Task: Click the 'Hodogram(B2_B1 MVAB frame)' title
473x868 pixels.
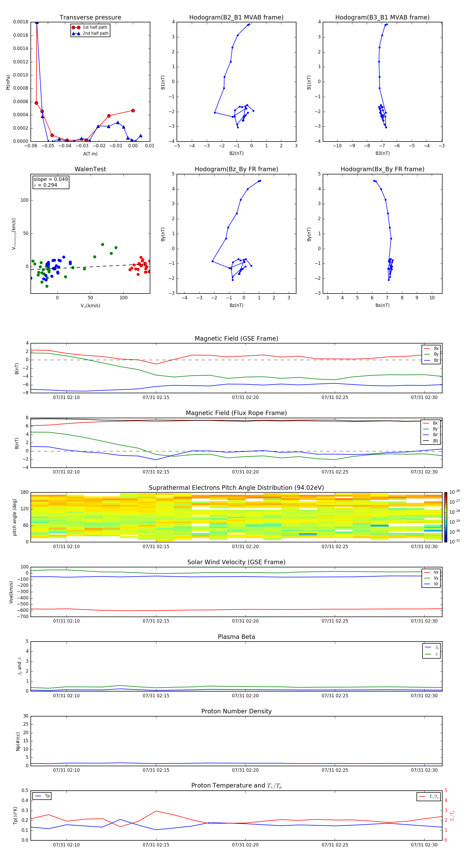Action: (x=236, y=17)
